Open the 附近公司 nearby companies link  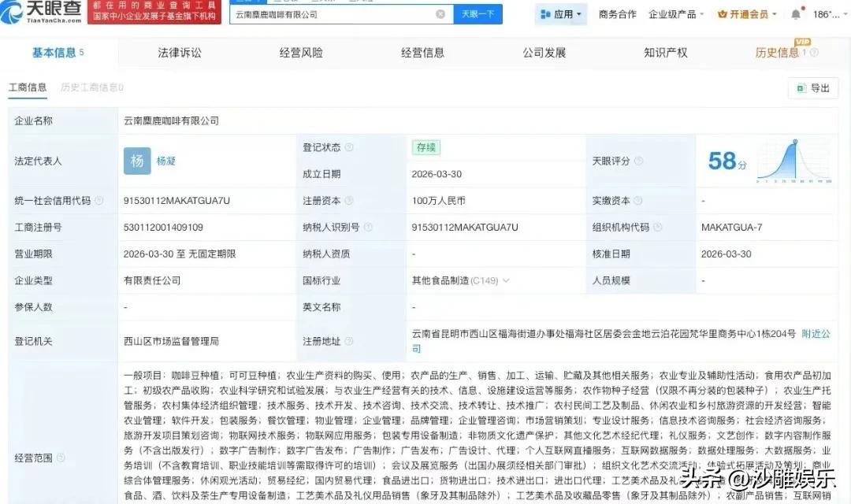point(816,334)
